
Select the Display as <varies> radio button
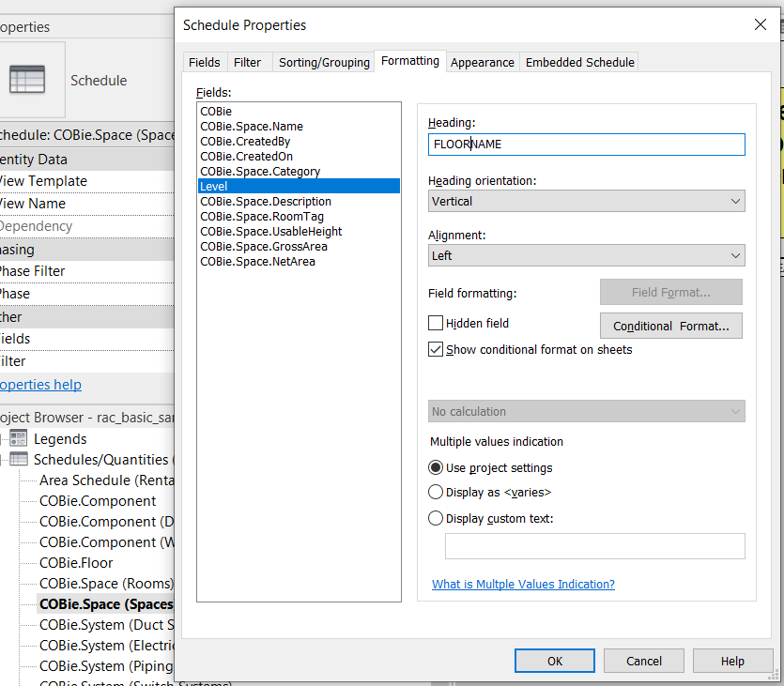click(436, 492)
